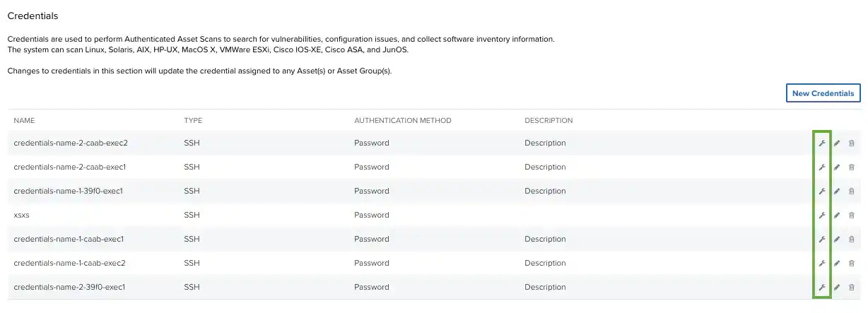This screenshot has width=868, height=313.
Task: Click wrench icon for credentials-name-2-caab-exec1
Action: click(x=822, y=167)
